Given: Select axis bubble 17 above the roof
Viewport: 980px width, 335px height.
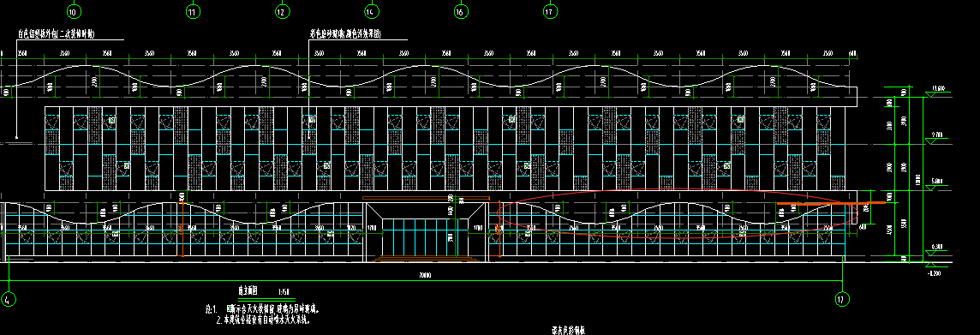Looking at the screenshot, I should 550,11.
